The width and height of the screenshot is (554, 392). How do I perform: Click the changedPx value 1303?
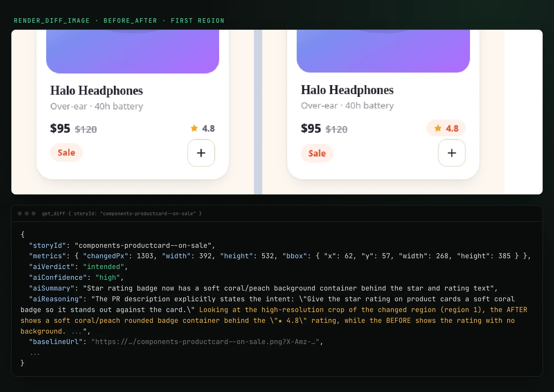[145, 256]
